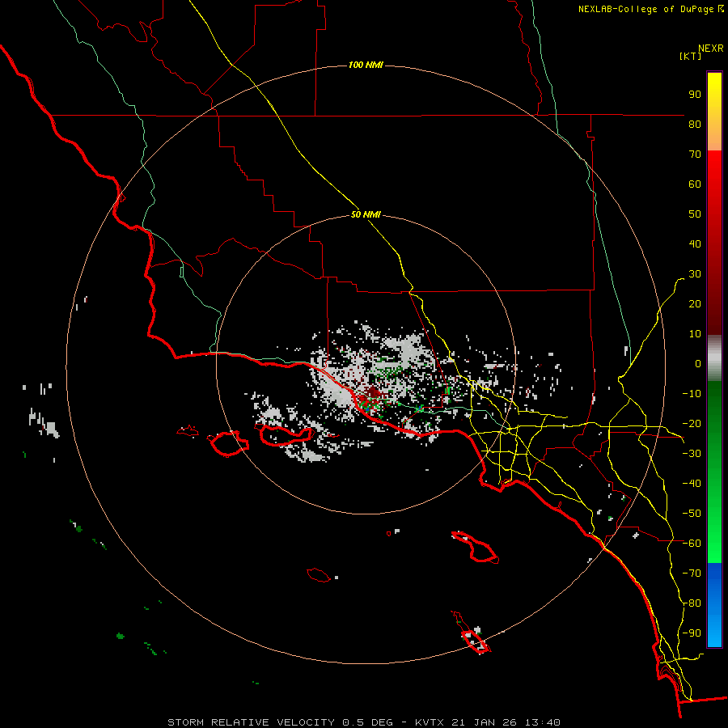The width and height of the screenshot is (728, 728).
Task: Click the -60 value on velocity scale
Action: 692,544
